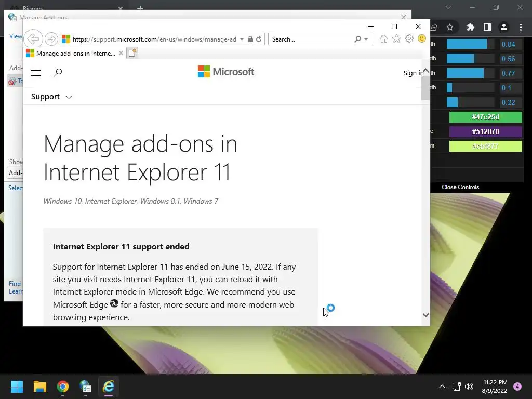Click the IE address bar URL
532x399 pixels.
154,39
